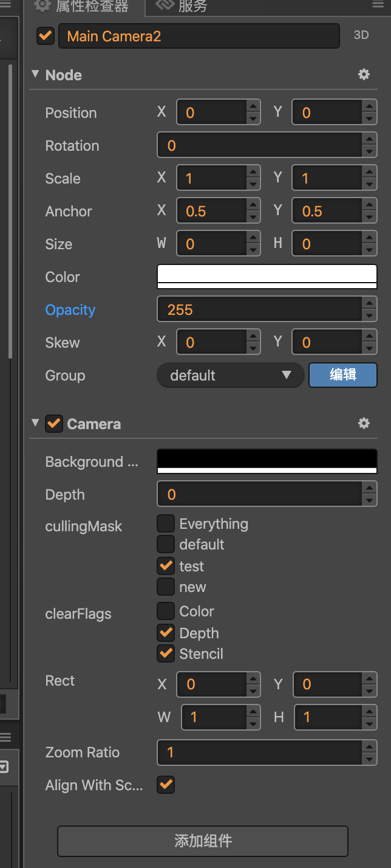This screenshot has width=391, height=868.
Task: Open the Node section gear settings
Action: (364, 75)
